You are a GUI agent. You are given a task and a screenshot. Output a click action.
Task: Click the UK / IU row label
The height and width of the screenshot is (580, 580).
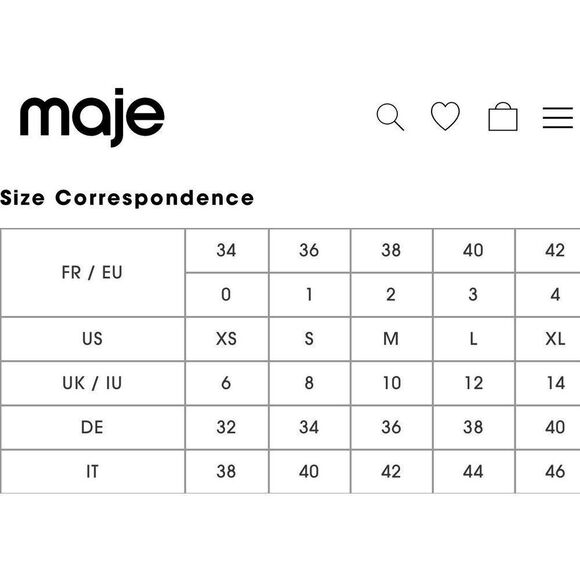[x=92, y=383]
